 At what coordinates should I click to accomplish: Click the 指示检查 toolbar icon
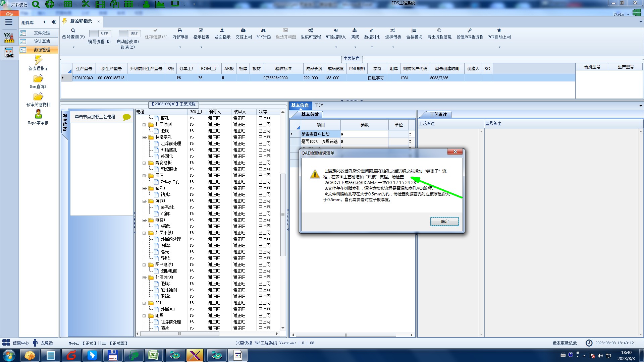point(201,31)
